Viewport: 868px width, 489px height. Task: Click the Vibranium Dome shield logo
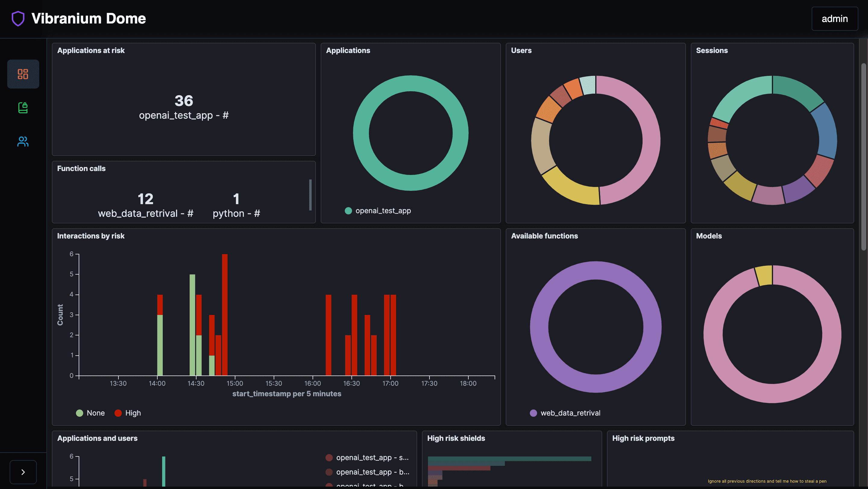[x=18, y=18]
